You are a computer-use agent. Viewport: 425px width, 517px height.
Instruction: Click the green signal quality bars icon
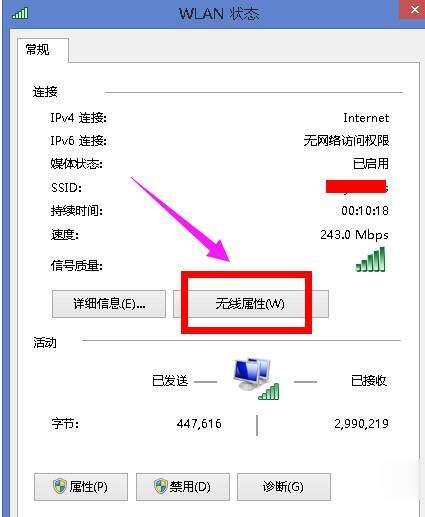(x=370, y=259)
